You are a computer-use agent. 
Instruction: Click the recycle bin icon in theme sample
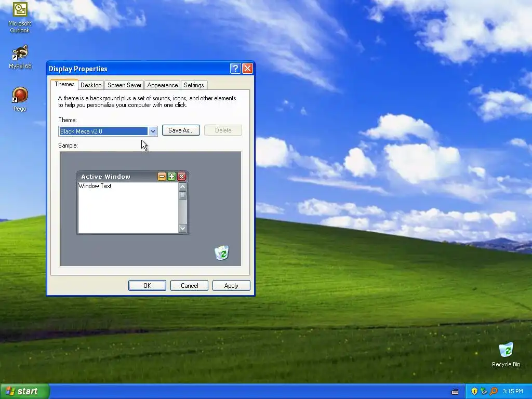221,253
